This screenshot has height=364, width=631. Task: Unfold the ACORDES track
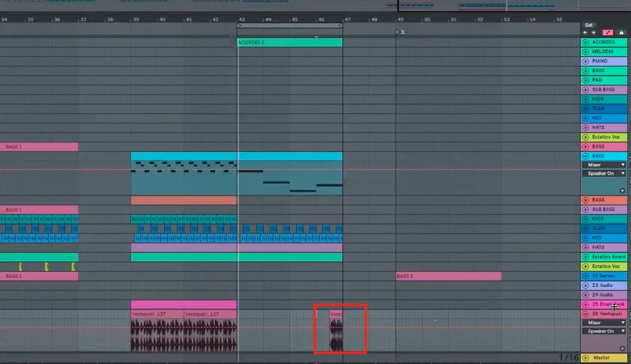(585, 42)
